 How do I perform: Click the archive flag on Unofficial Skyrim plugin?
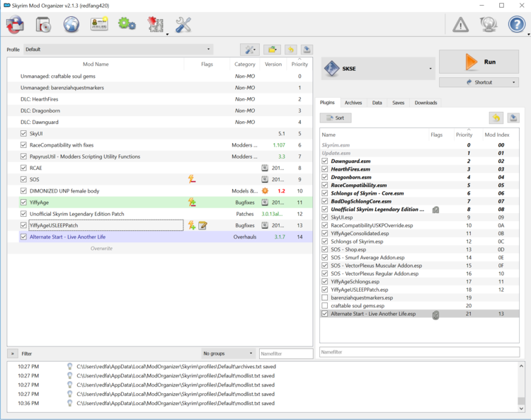(436, 210)
